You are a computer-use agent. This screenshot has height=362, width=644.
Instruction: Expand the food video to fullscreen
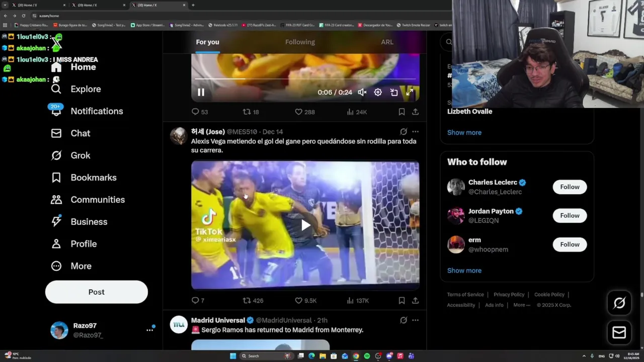tap(410, 93)
